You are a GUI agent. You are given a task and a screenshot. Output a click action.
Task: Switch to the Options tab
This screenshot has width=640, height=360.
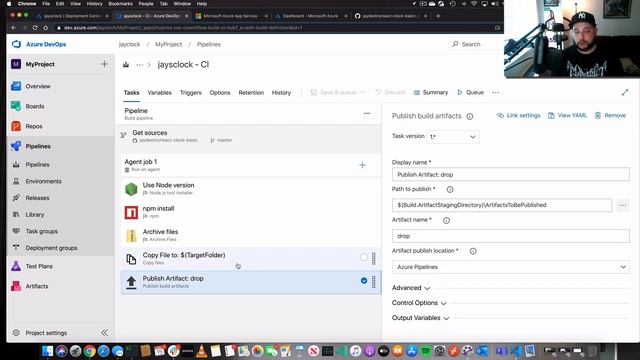[x=220, y=93]
